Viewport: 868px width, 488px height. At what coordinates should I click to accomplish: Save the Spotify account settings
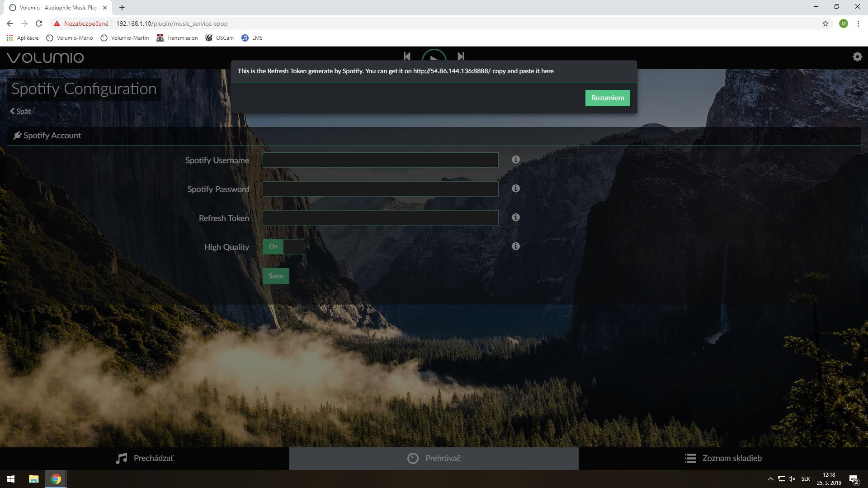coord(276,276)
